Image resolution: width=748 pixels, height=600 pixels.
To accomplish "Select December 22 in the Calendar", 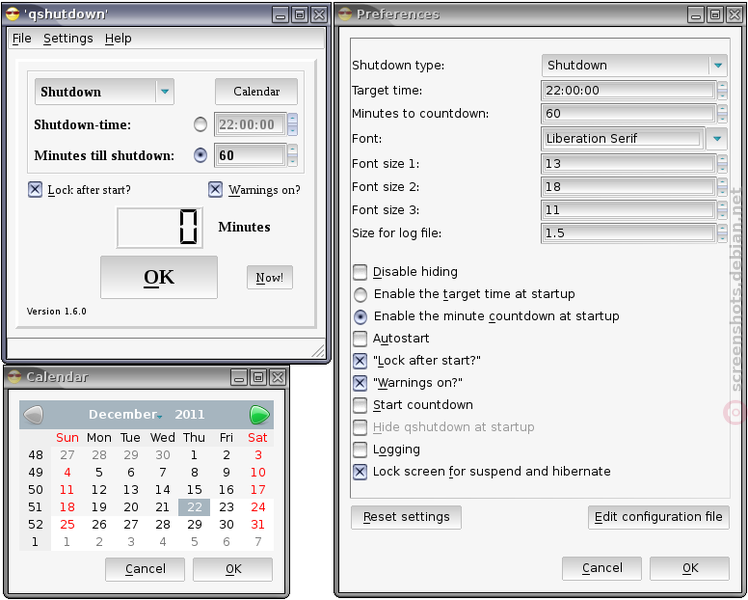I will click(x=194, y=507).
